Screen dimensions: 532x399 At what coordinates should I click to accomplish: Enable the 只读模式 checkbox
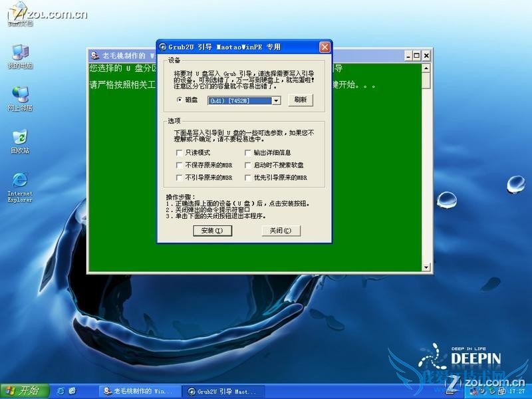[179, 153]
